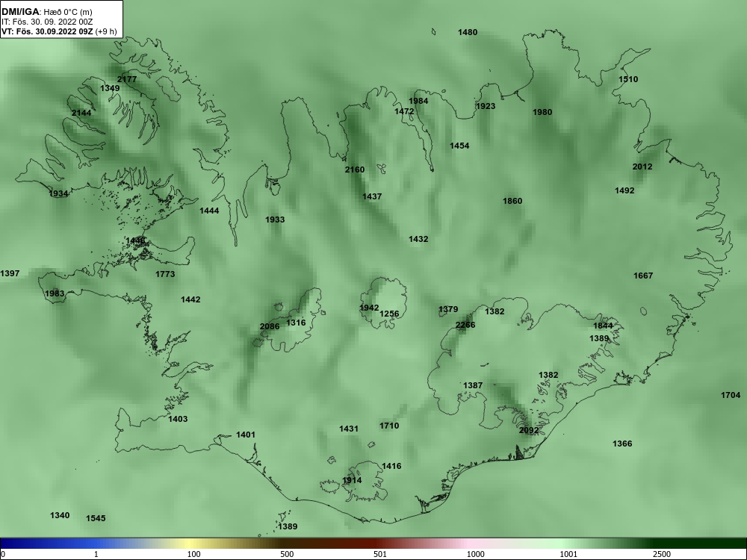Select the eastern value 1667
The height and width of the screenshot is (560, 747).
point(642,276)
